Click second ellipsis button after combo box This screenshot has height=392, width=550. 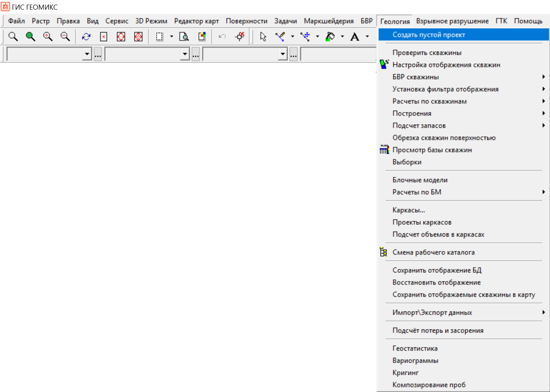(196, 54)
